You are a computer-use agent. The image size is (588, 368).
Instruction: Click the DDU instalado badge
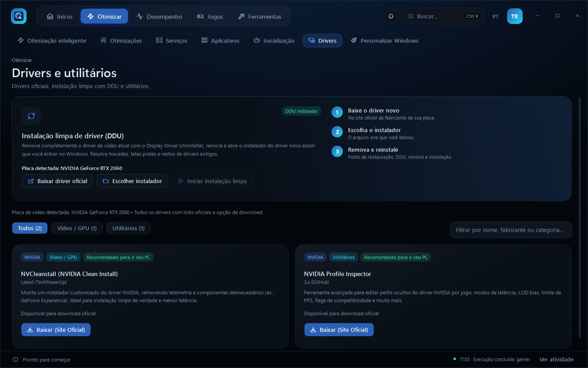click(x=301, y=111)
